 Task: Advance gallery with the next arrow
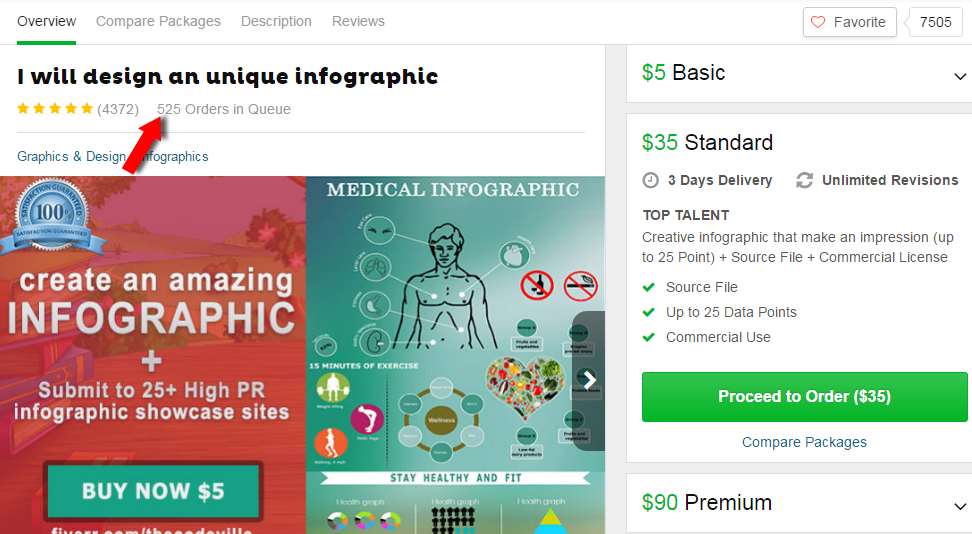(x=588, y=380)
